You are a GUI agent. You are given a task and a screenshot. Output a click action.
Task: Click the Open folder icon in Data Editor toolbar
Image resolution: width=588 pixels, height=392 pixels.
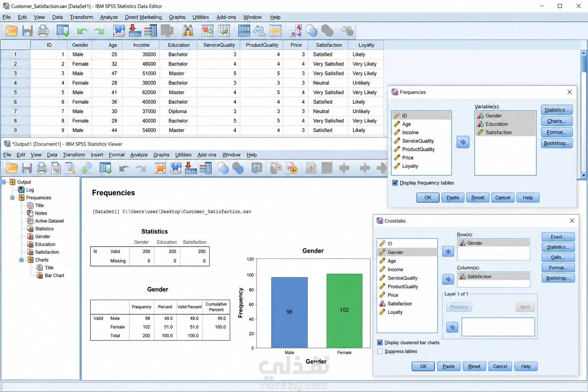click(11, 31)
